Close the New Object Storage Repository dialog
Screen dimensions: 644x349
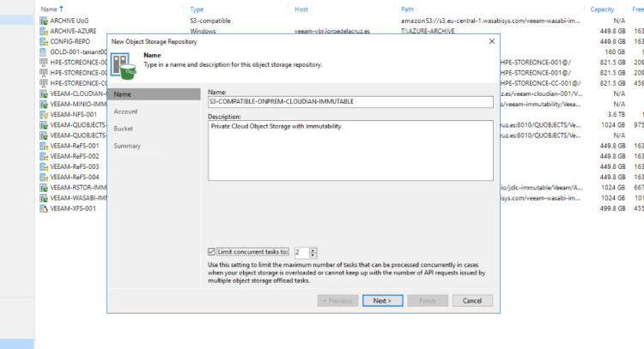coord(491,40)
